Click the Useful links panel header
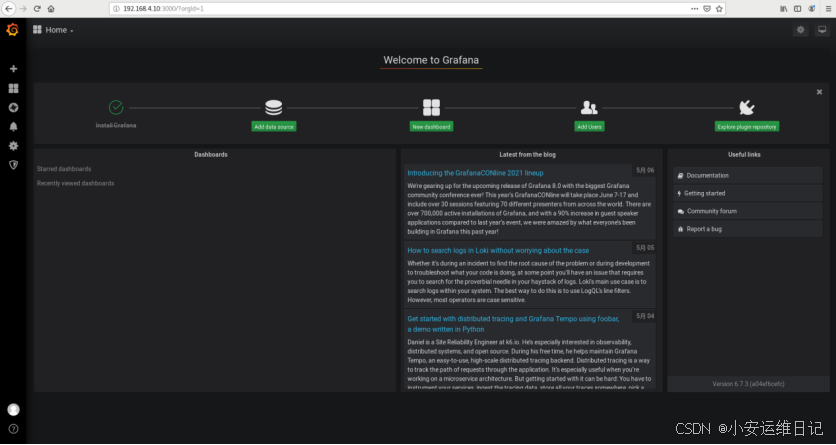Screen dimensions: 836x445 (744, 155)
